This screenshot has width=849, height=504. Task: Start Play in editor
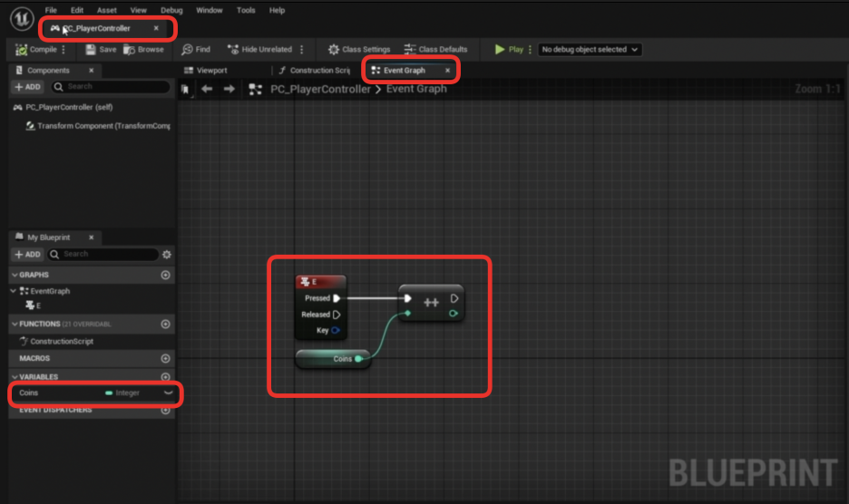point(509,49)
